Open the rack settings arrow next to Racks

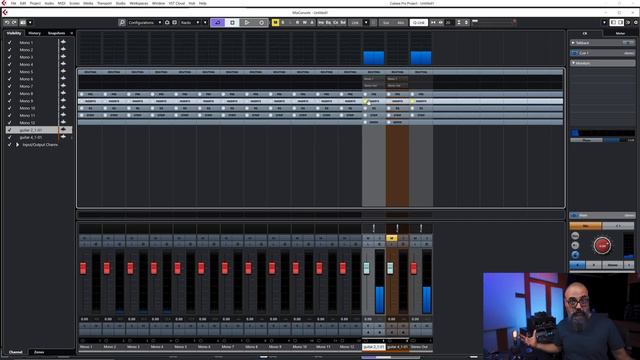click(205, 22)
